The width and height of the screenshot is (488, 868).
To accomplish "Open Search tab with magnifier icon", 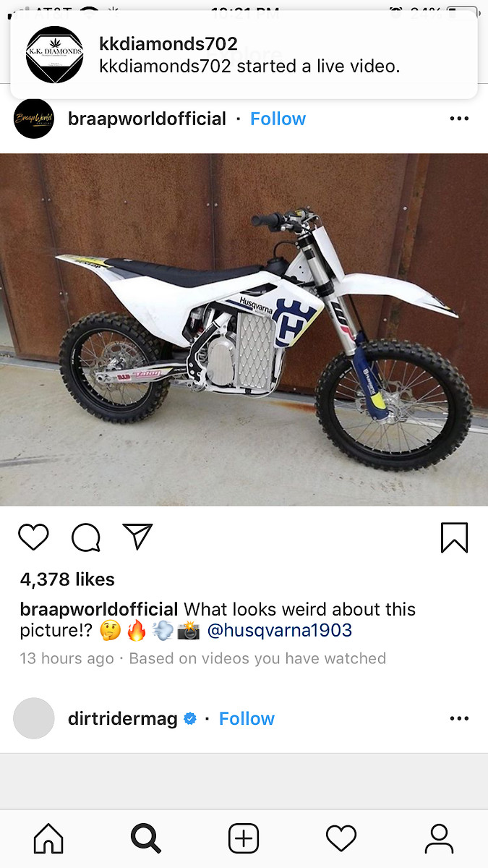I will 146,838.
